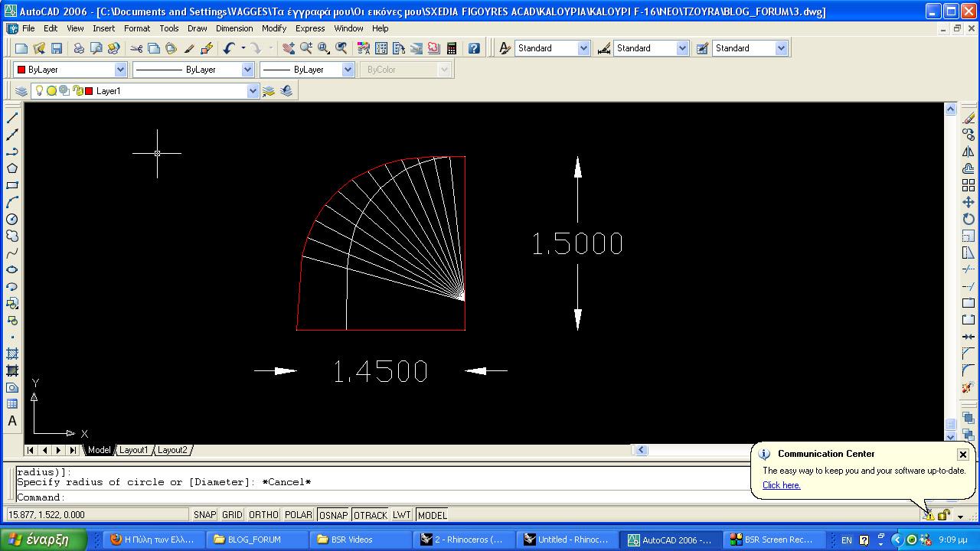This screenshot has height=551, width=980.
Task: Expand the Layer1 layer dropdown
Action: [253, 91]
